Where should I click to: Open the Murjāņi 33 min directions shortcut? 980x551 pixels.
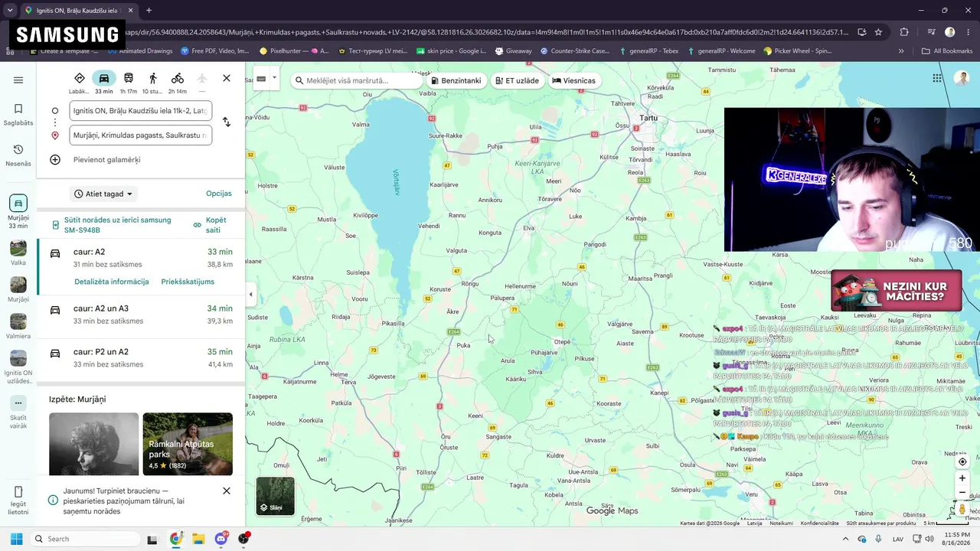[18, 212]
